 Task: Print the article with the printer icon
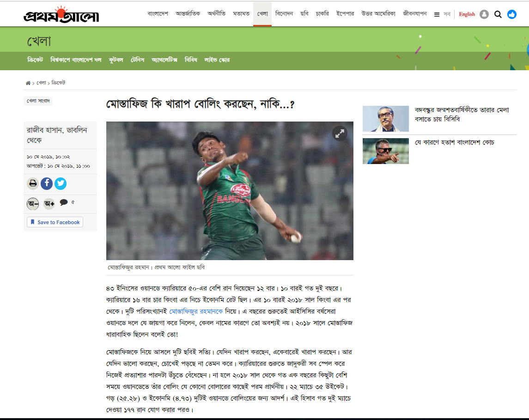coord(33,183)
